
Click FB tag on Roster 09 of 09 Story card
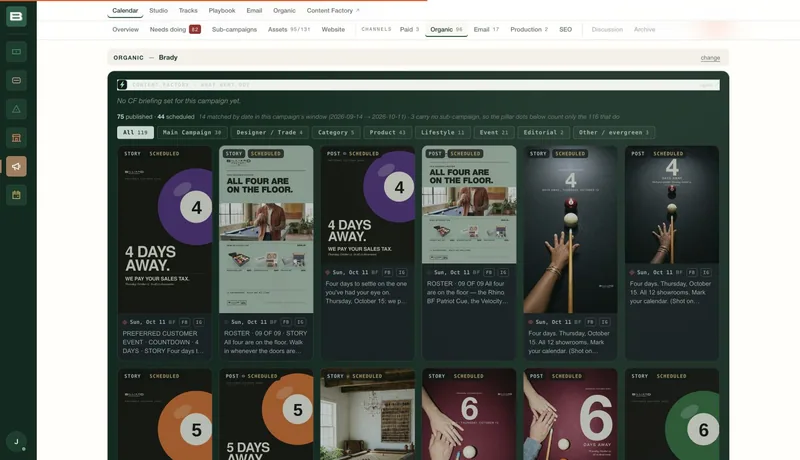[x=286, y=322]
